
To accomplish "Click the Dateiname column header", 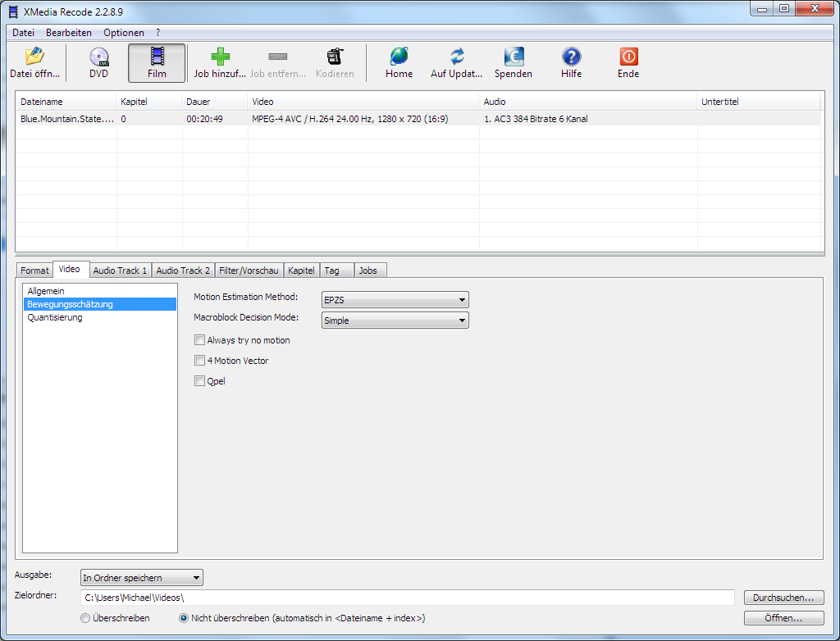I will click(x=66, y=101).
